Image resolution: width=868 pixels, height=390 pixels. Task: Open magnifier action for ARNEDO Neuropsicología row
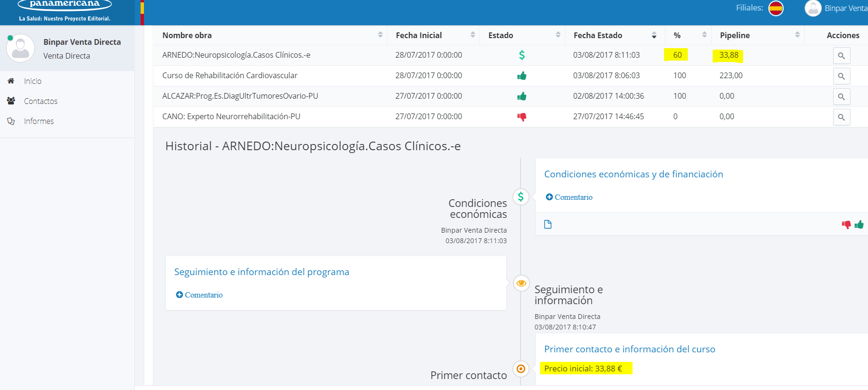click(x=841, y=56)
